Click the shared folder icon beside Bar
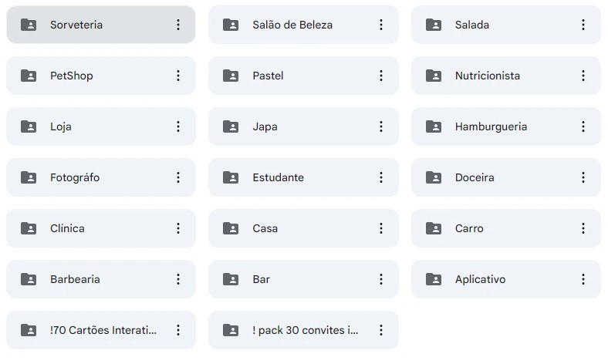 (231, 279)
